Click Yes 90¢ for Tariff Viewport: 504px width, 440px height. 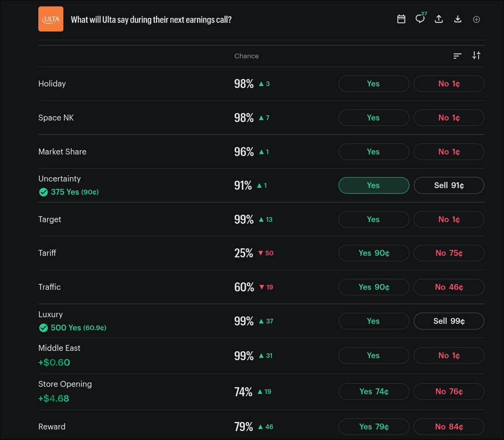tap(374, 253)
